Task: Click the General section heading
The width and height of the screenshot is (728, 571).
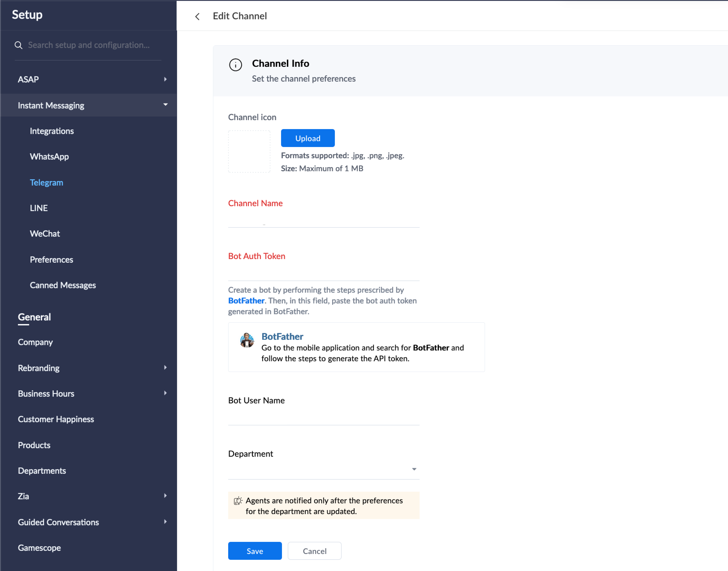Action: click(35, 317)
